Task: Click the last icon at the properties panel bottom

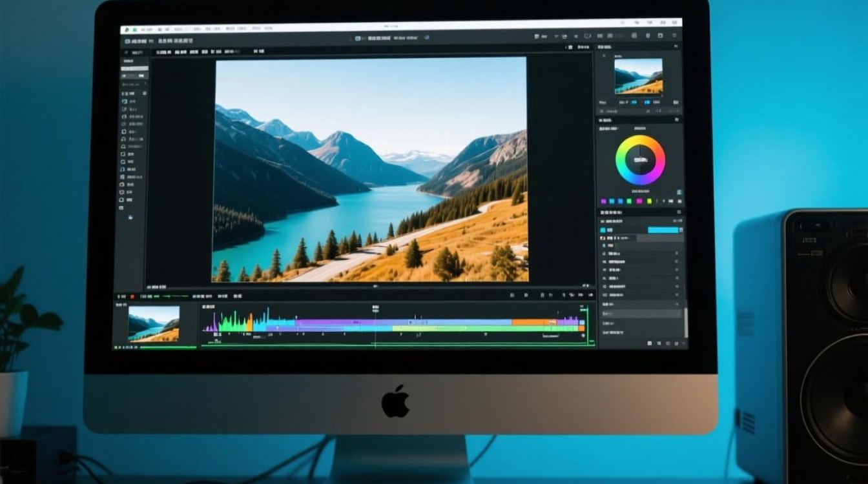Action: click(x=677, y=343)
